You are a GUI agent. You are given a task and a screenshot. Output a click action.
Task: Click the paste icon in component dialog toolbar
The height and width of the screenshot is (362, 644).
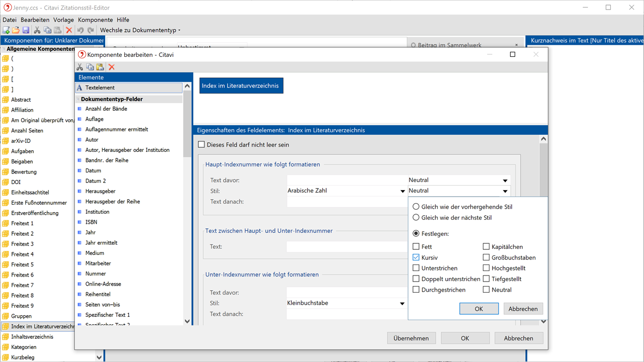[100, 67]
